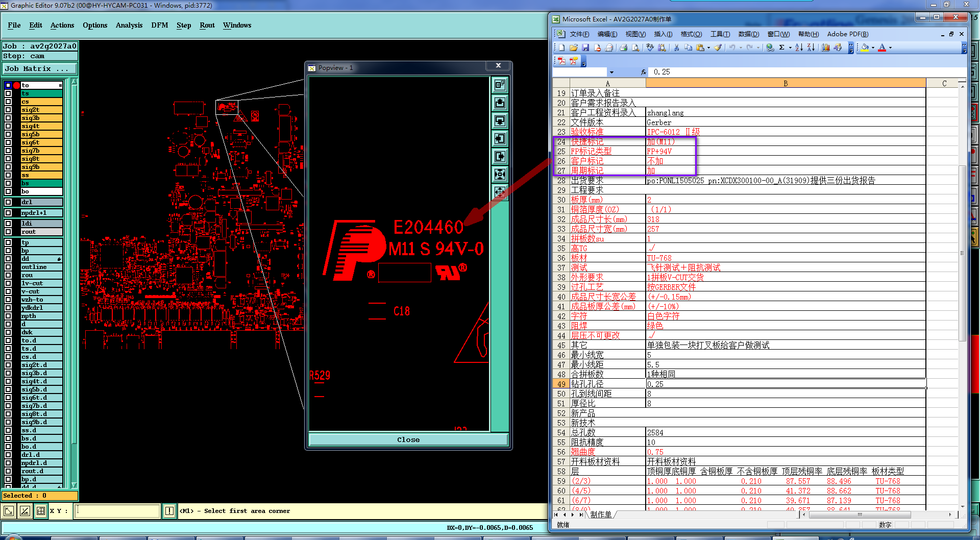Image resolution: width=980 pixels, height=540 pixels.
Task: Click the pan-right icon in Popview
Action: (500, 156)
